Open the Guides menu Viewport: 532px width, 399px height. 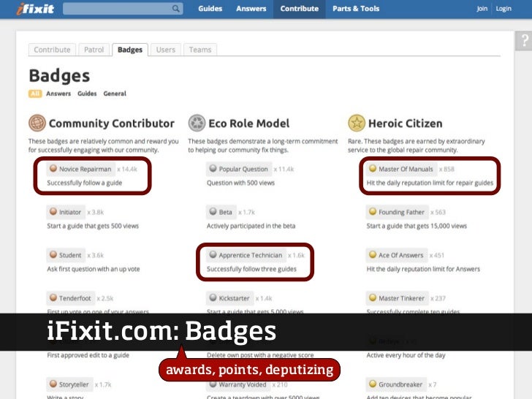point(210,9)
